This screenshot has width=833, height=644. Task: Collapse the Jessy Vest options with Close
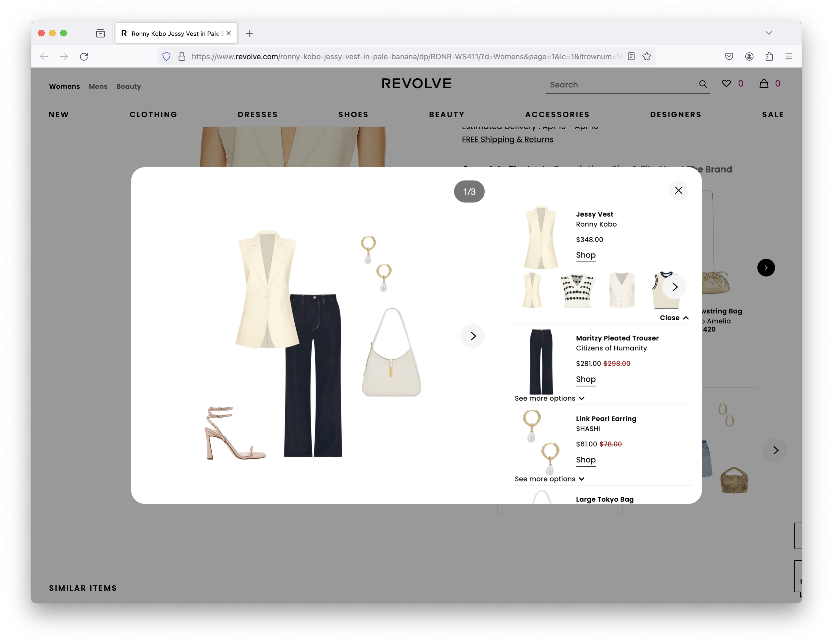pos(674,318)
